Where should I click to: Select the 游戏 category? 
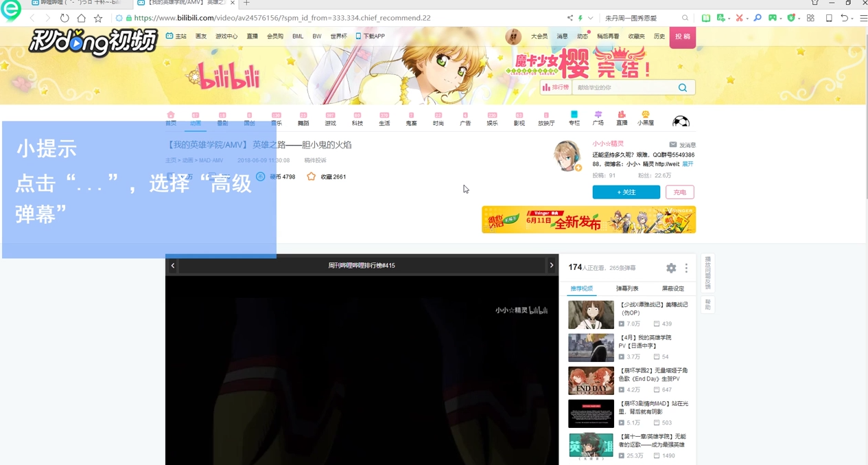331,120
